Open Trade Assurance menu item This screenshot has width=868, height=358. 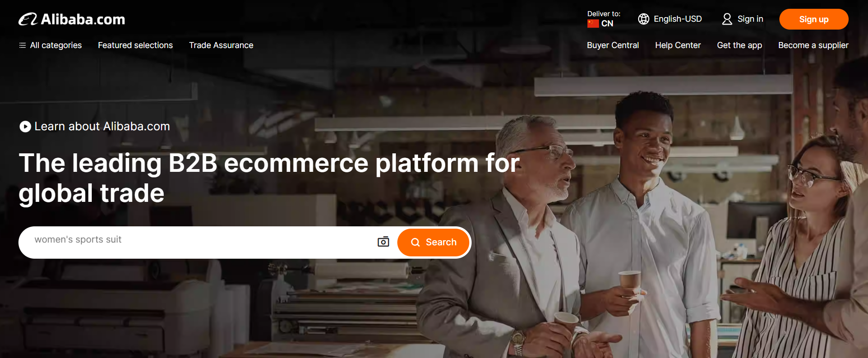pyautogui.click(x=221, y=45)
